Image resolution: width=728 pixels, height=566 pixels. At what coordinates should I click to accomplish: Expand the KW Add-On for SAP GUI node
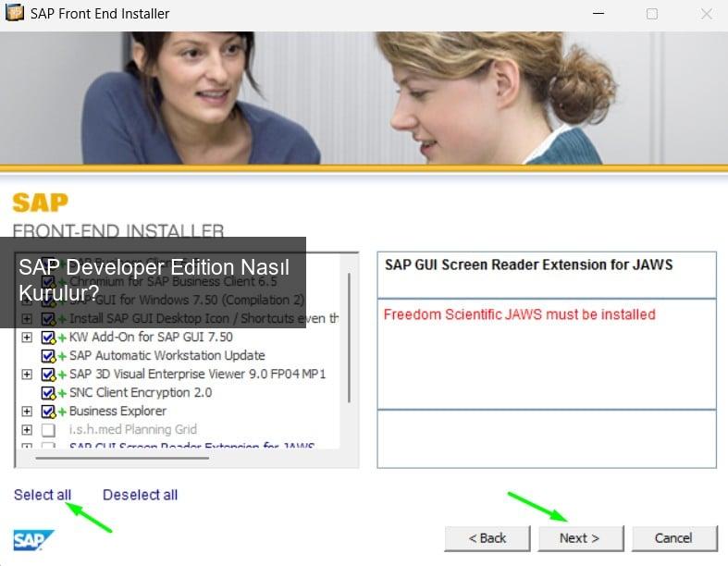pyautogui.click(x=27, y=338)
